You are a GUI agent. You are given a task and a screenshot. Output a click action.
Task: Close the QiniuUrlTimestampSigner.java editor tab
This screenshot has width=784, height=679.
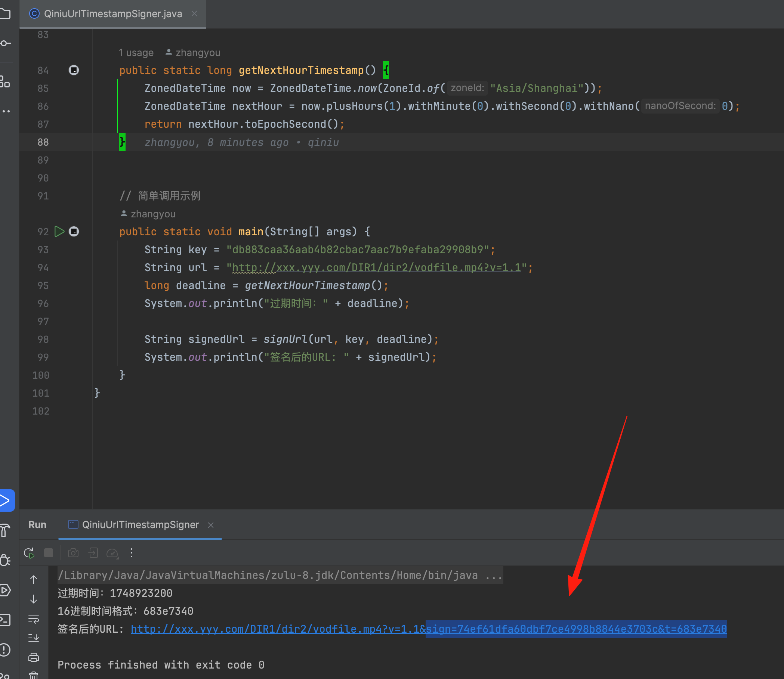pyautogui.click(x=194, y=14)
